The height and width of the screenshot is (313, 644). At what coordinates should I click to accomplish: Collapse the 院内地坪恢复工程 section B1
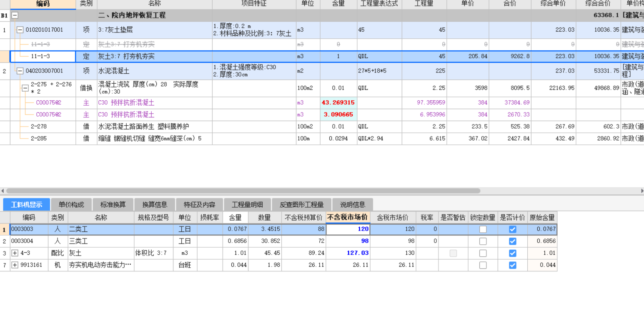(15, 15)
